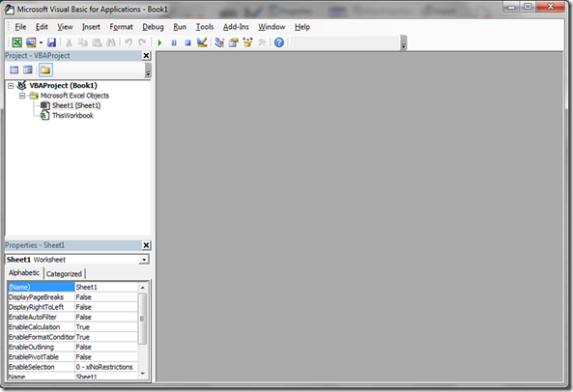Image resolution: width=573 pixels, height=392 pixels.
Task: Open the Debug menu
Action: pyautogui.click(x=153, y=27)
